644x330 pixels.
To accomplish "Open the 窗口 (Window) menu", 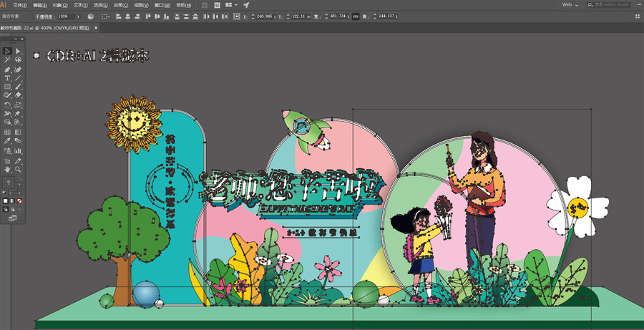I will [x=162, y=5].
